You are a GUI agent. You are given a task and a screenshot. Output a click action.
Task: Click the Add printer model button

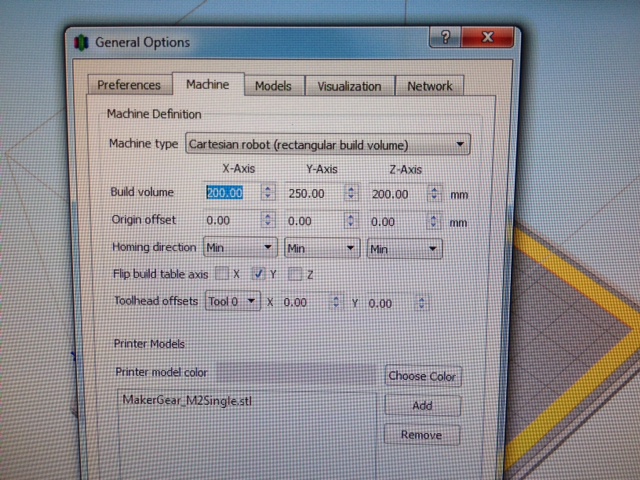[x=421, y=406]
